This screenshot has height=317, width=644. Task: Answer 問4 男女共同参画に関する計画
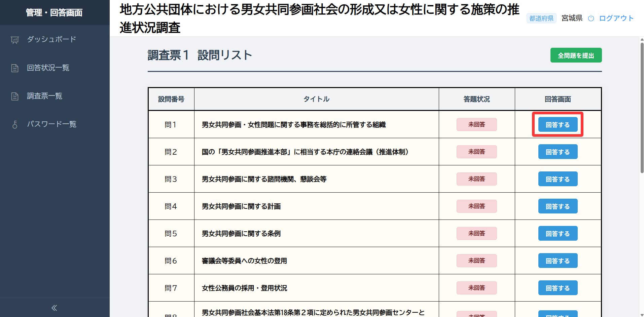558,206
